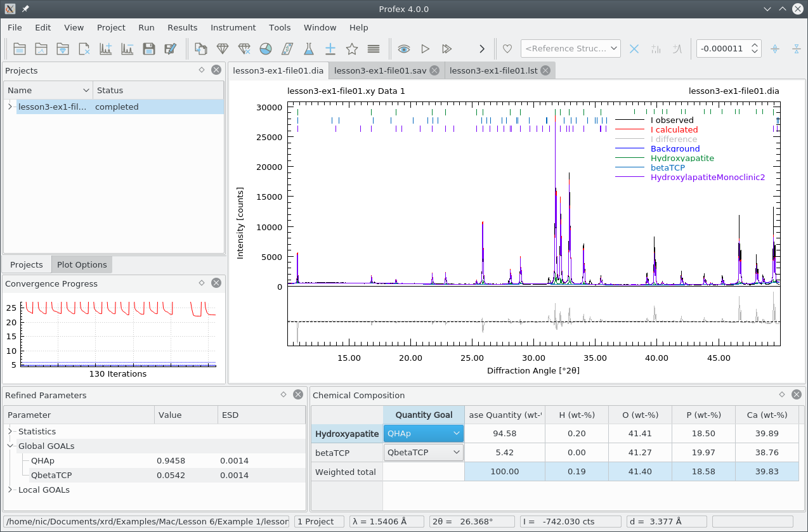808x532 pixels.
Task: Click the Status column header
Action: pyautogui.click(x=158, y=90)
